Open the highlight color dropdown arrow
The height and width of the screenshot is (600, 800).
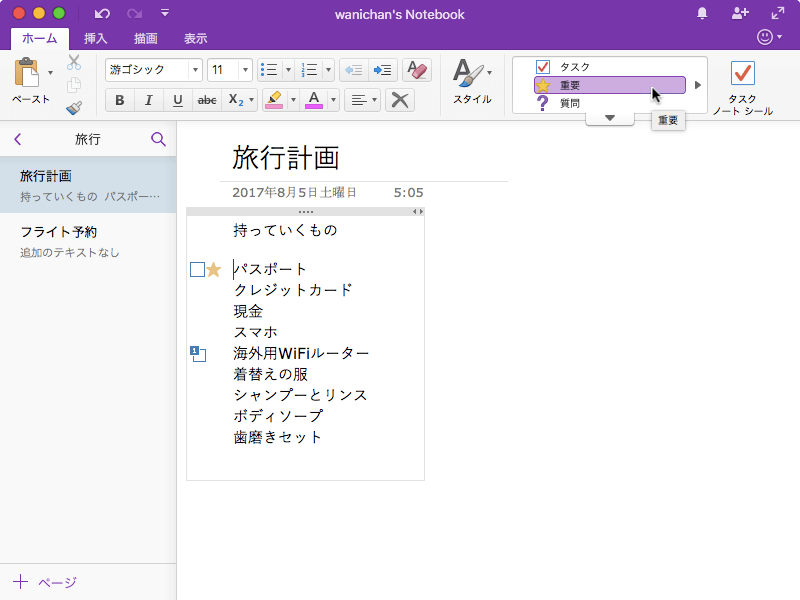click(x=293, y=100)
